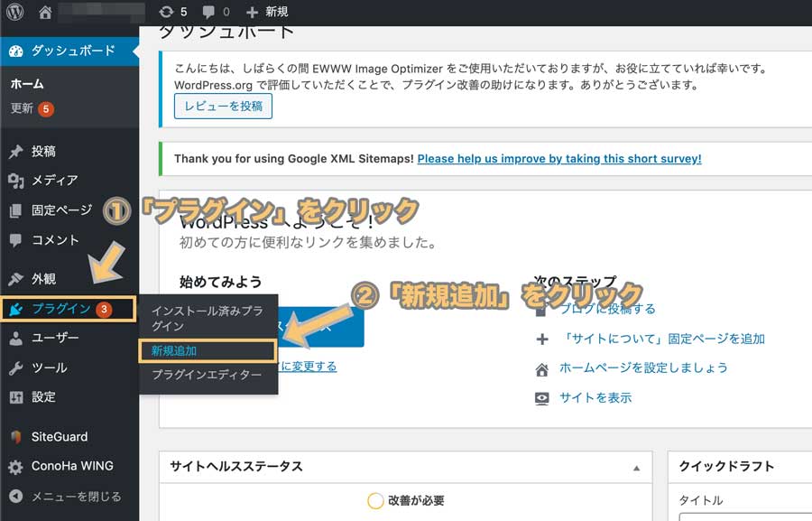The height and width of the screenshot is (521, 812).
Task: Open ダッシュボード in the sidebar
Action: click(x=69, y=51)
